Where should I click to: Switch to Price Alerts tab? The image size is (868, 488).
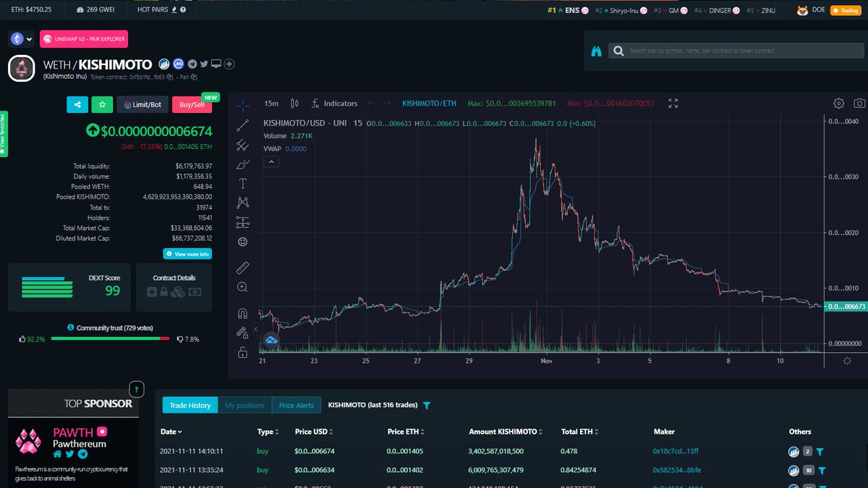pyautogui.click(x=297, y=406)
